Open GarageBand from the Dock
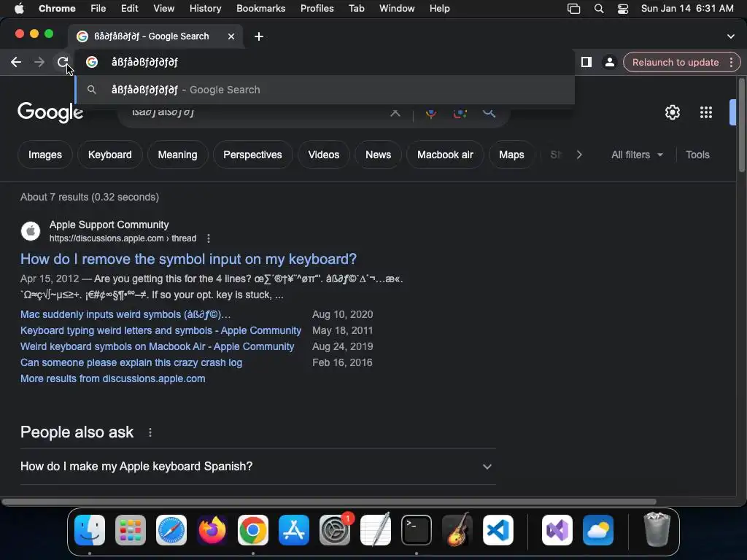Viewport: 747px width, 560px height. coord(457,530)
